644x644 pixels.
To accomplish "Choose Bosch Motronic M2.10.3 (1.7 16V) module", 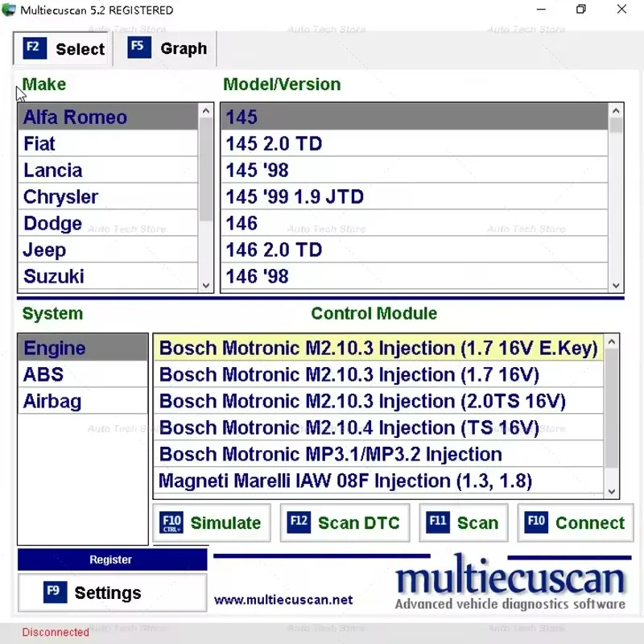I will point(378,374).
